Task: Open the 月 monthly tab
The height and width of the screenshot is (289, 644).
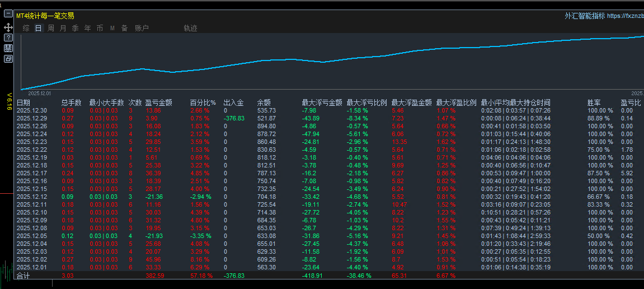Action: (x=63, y=29)
